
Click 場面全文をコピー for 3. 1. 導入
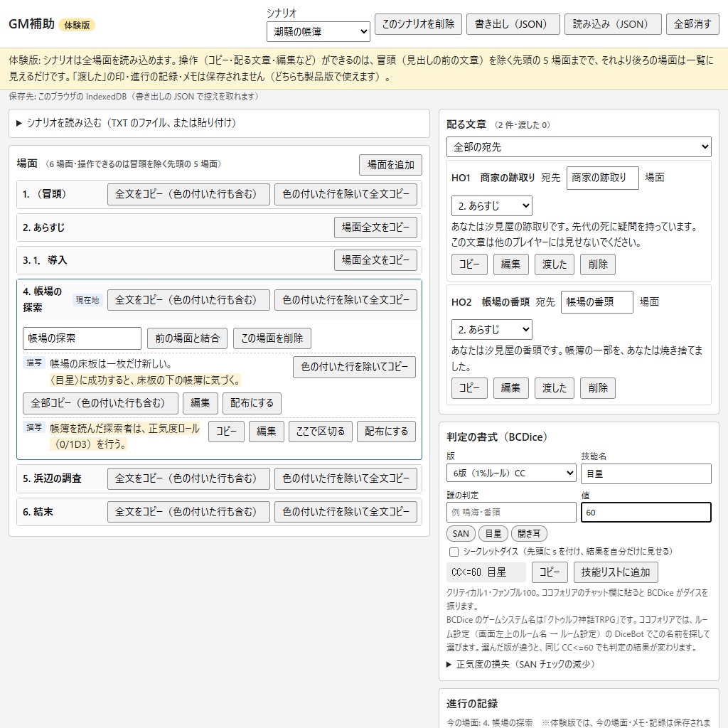375,260
